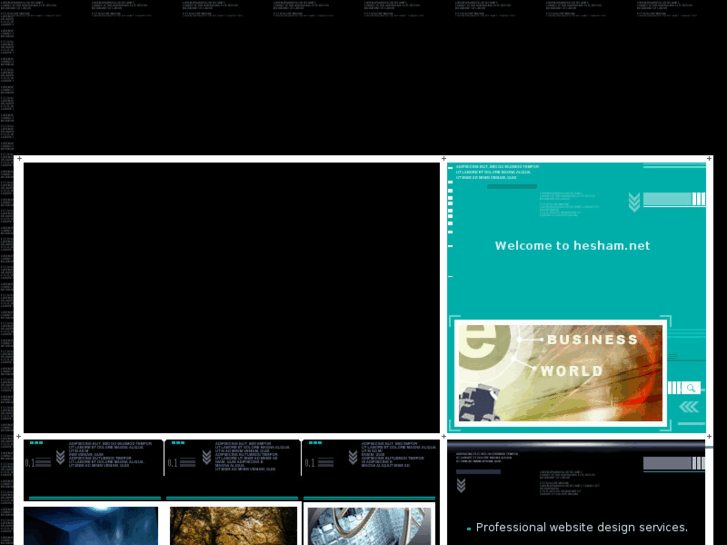The image size is (727, 545).
Task: Click the '0.1' label above brown tree thumbnail
Action: click(x=172, y=463)
